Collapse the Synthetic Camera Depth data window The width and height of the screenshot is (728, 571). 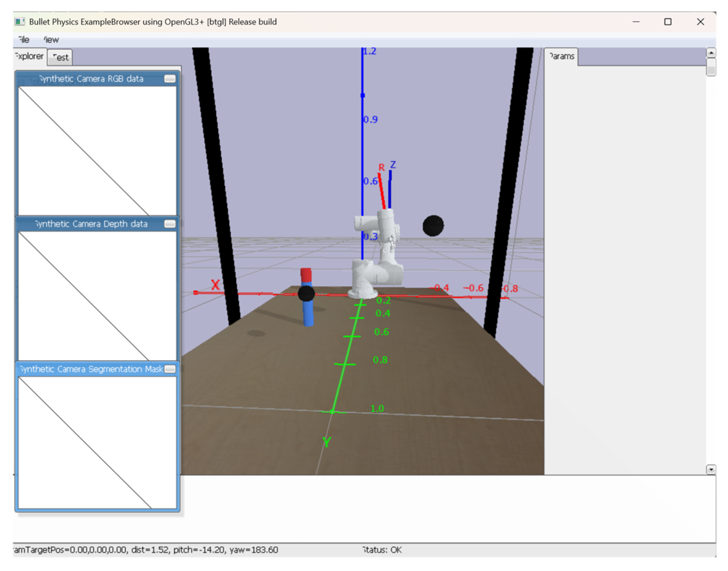pos(170,224)
